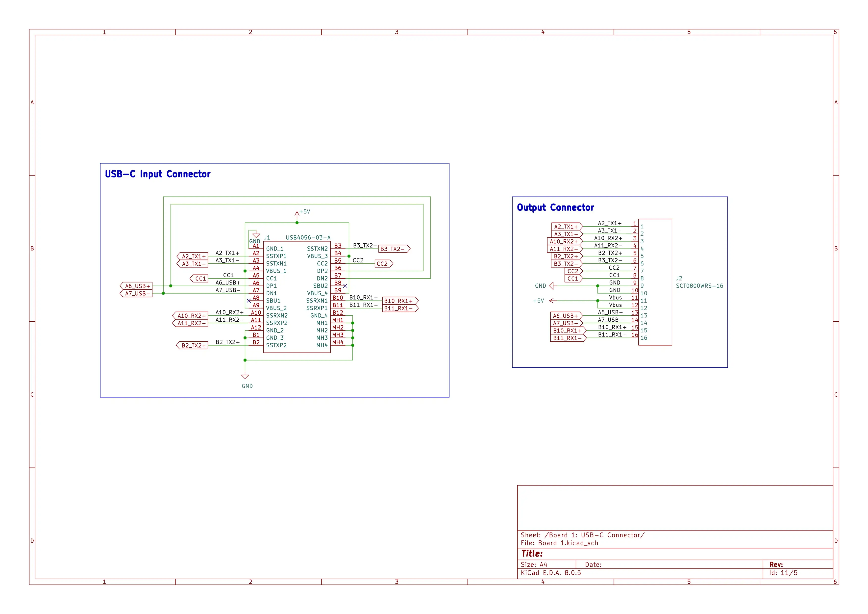This screenshot has width=868, height=614.
Task: Click the 'Size: A4' field
Action: click(534, 564)
